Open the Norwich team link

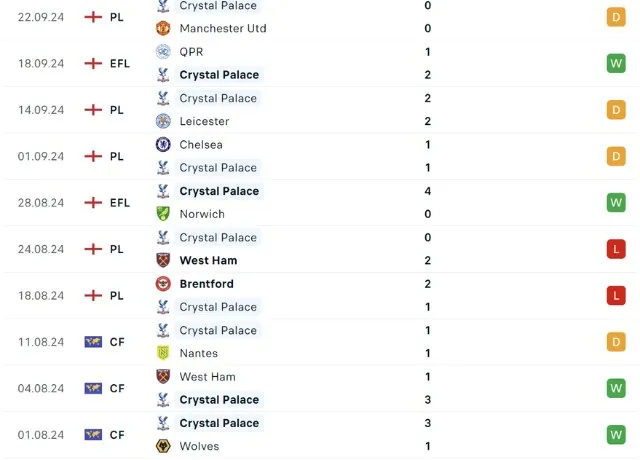pos(202,214)
